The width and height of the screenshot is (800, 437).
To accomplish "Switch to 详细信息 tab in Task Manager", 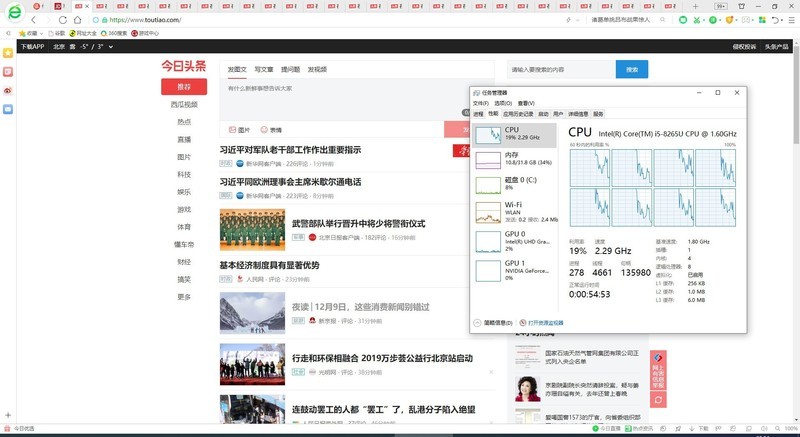I will [x=578, y=114].
